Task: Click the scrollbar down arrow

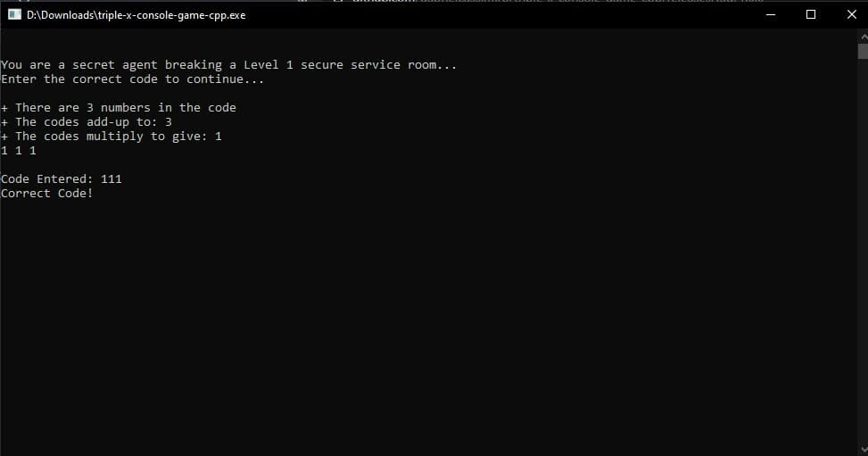Action: tap(863, 450)
